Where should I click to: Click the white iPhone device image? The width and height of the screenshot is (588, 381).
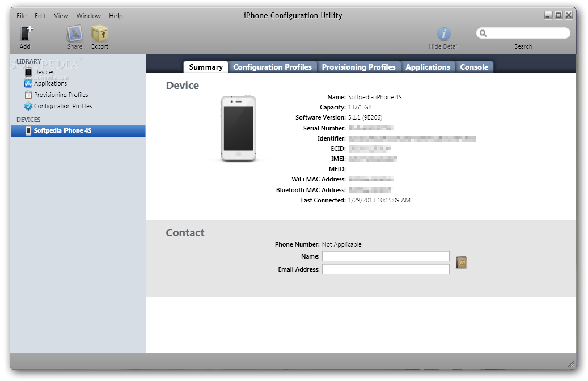tap(239, 129)
